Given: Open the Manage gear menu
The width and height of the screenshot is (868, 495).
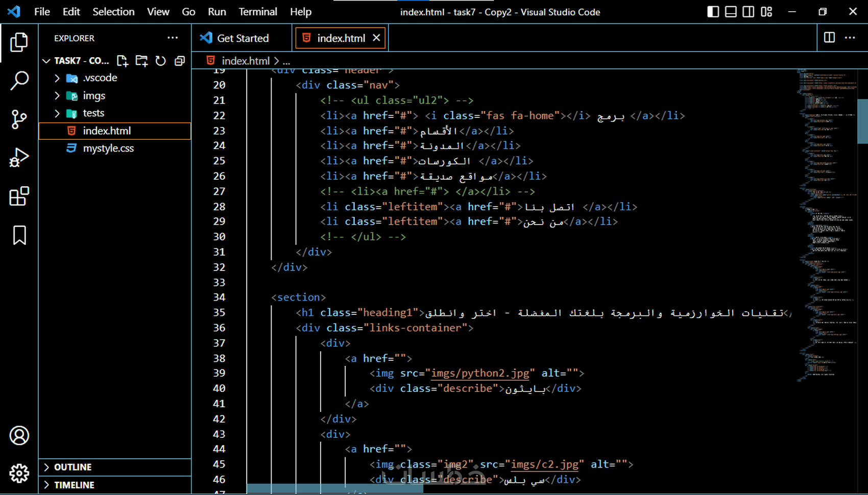Looking at the screenshot, I should click(19, 474).
